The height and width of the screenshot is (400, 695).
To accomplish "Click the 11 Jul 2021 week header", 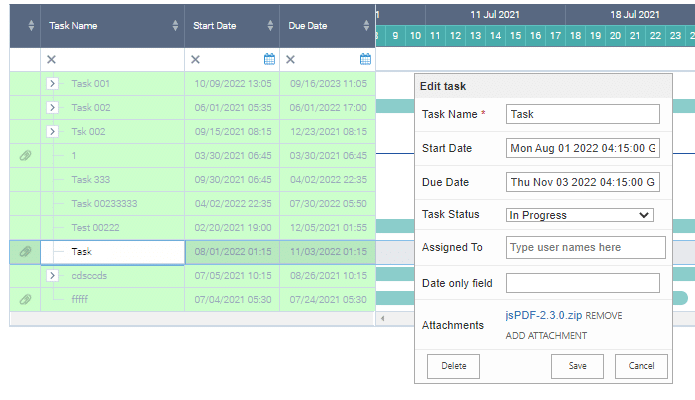I will click(495, 15).
